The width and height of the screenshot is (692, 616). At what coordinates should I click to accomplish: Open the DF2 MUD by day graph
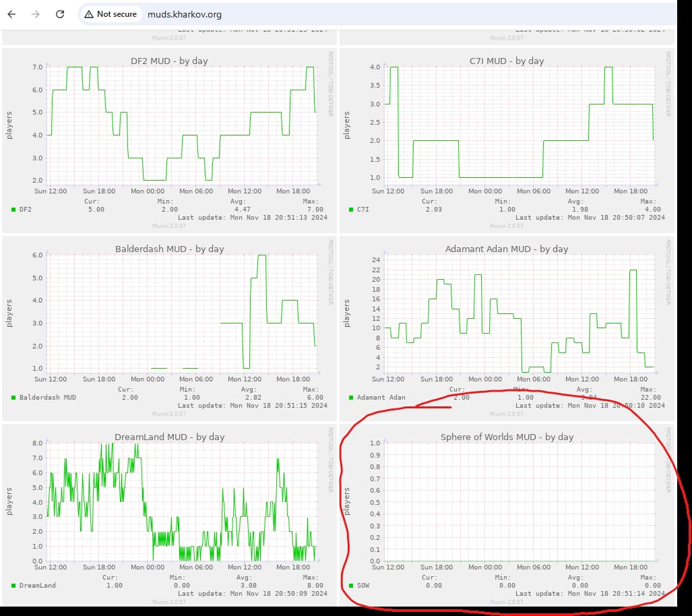click(x=170, y=140)
